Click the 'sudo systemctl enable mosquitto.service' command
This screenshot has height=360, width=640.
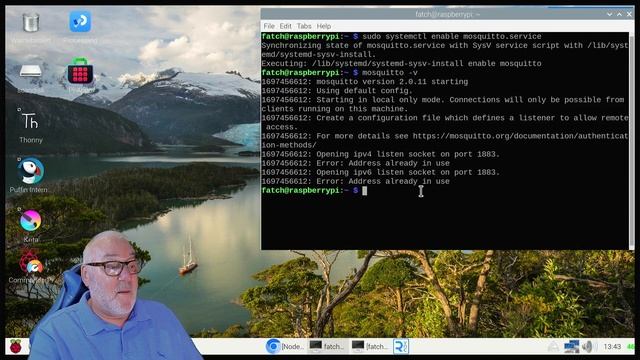pos(452,36)
